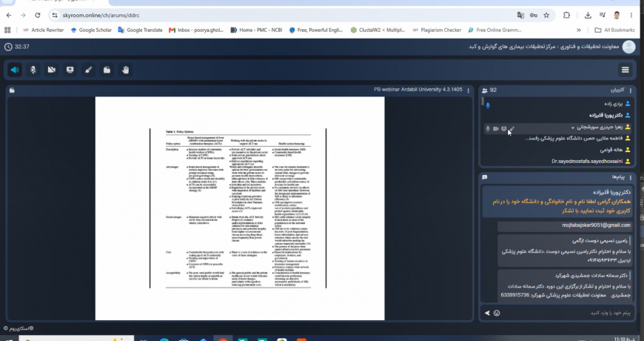Click the shared slide Table 1 Policy Options
This screenshot has height=341, width=644.
coord(240,208)
